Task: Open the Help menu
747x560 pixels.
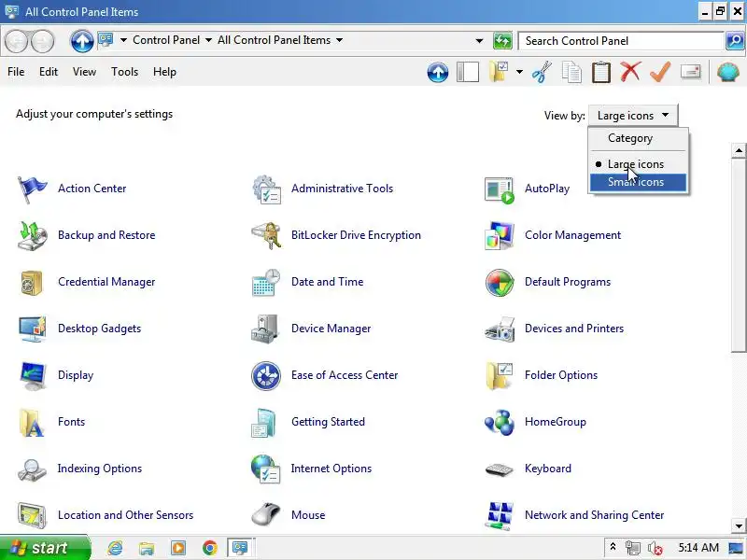Action: pyautogui.click(x=164, y=72)
